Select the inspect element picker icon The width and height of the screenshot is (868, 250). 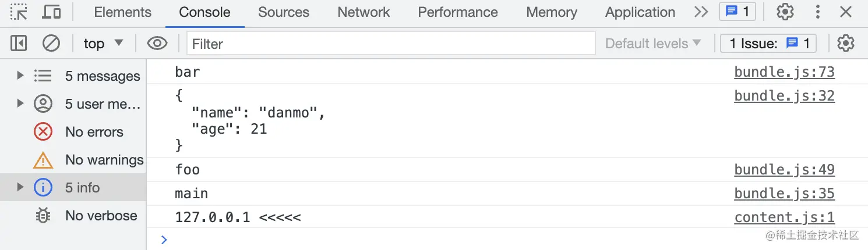[x=19, y=12]
